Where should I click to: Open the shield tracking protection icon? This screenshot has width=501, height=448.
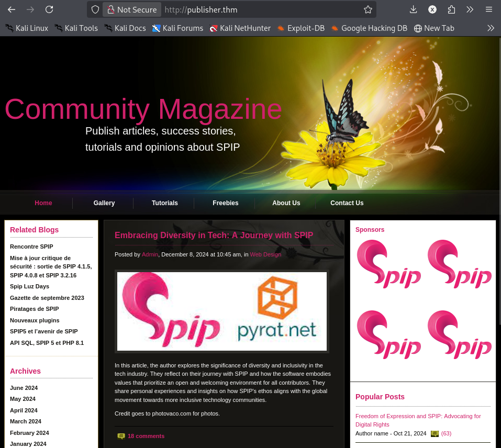click(x=95, y=9)
